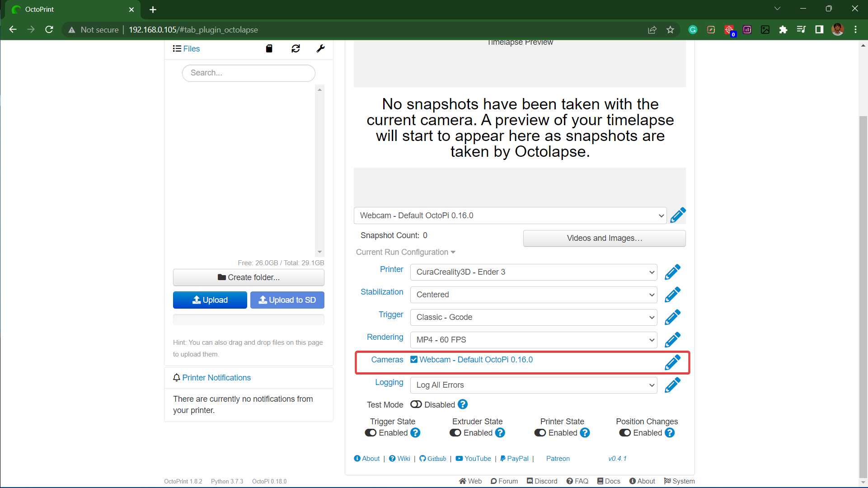Click the Files panel tab
This screenshot has width=868, height=488.
[x=186, y=48]
